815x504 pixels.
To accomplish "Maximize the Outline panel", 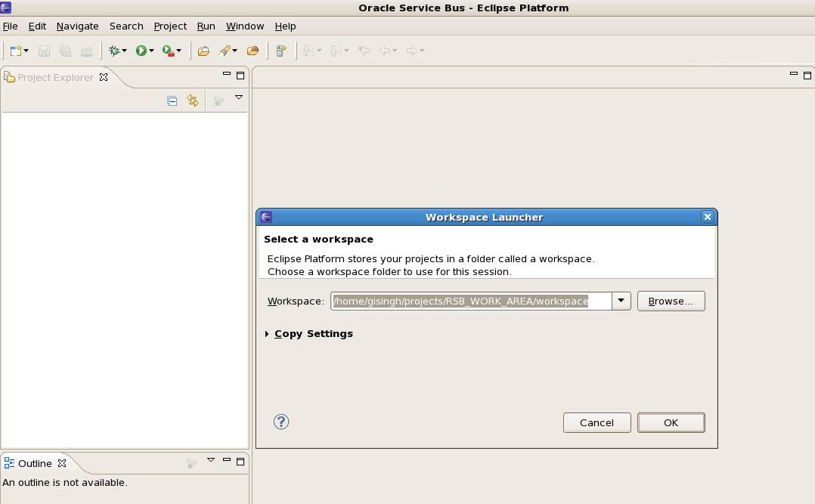I will tap(240, 462).
